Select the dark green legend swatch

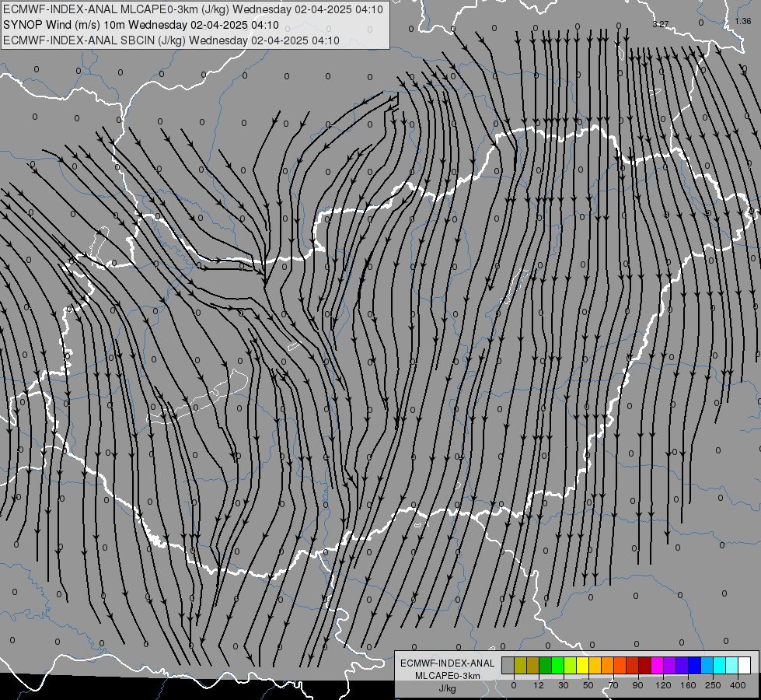tap(546, 666)
